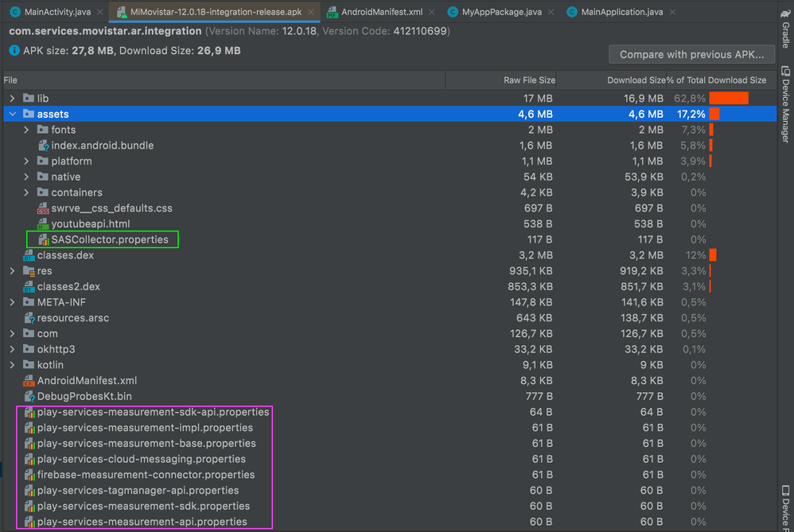Expand the okhttp3 folder

[x=12, y=349]
